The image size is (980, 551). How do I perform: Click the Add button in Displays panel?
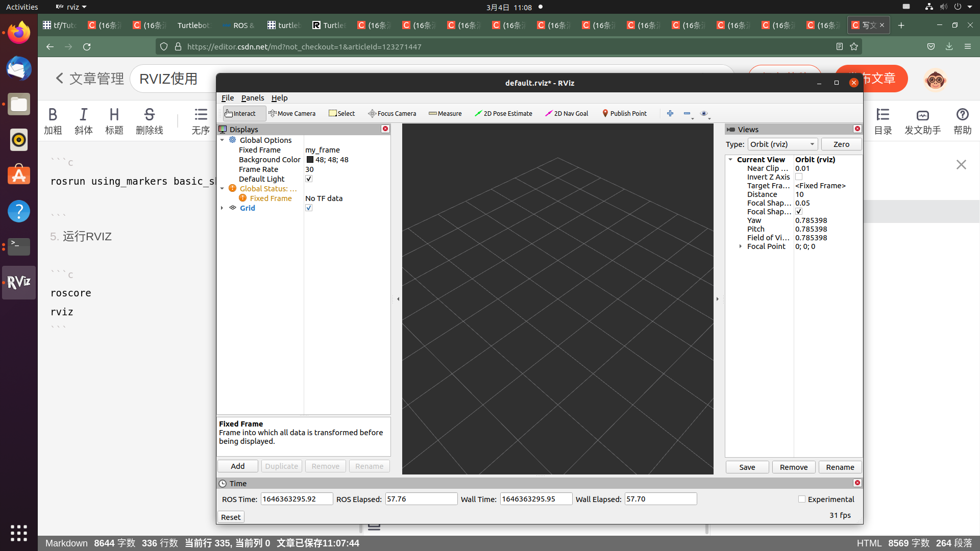237,466
